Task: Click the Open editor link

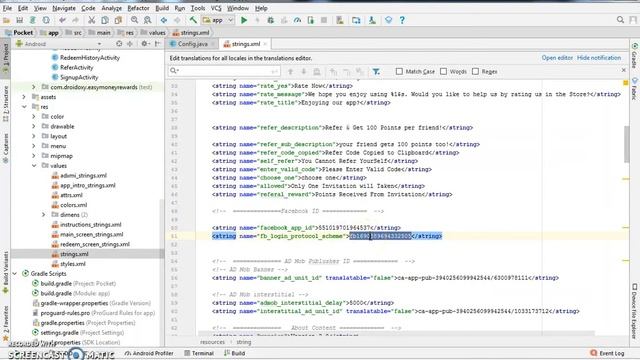Action: coord(557,58)
